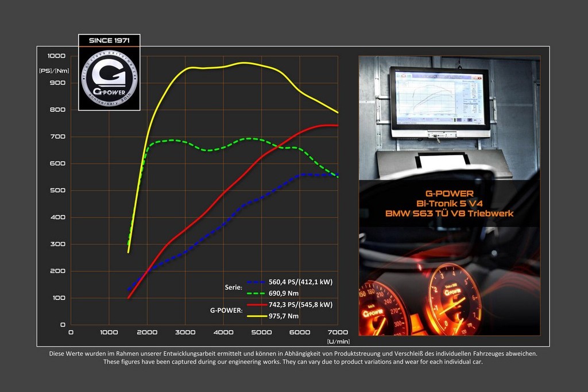588x392 pixels.
Task: Click the 2000 tick on the rpm axis
Action: pos(147,332)
